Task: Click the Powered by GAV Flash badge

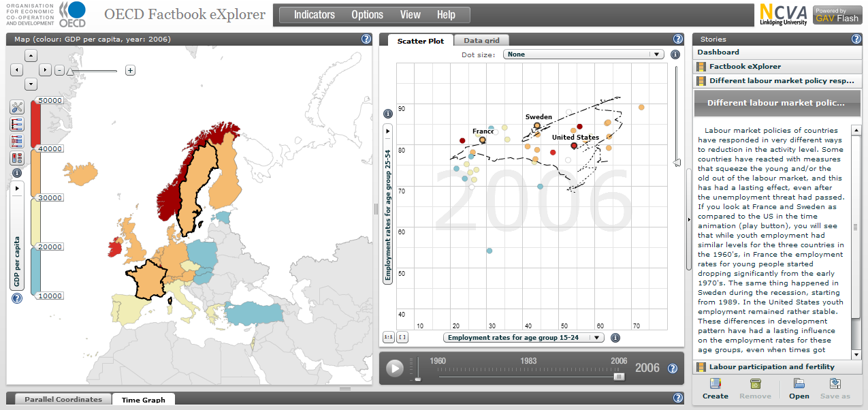Action: point(839,15)
